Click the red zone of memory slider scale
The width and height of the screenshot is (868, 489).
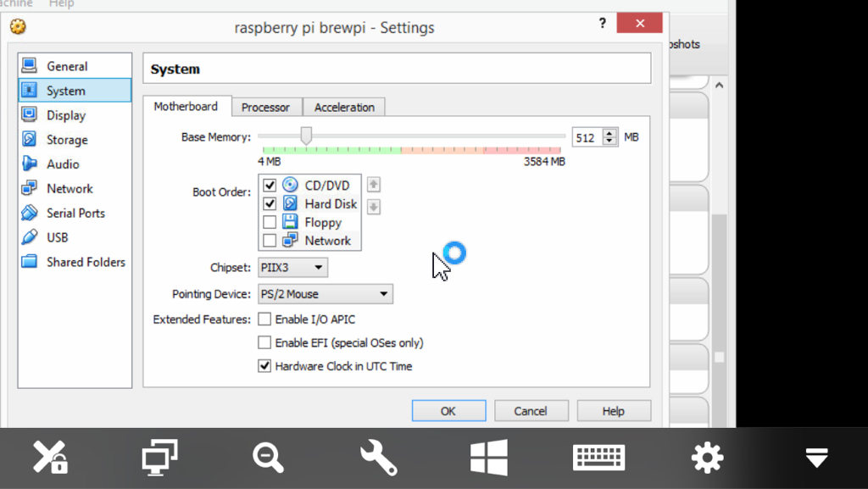[521, 150]
